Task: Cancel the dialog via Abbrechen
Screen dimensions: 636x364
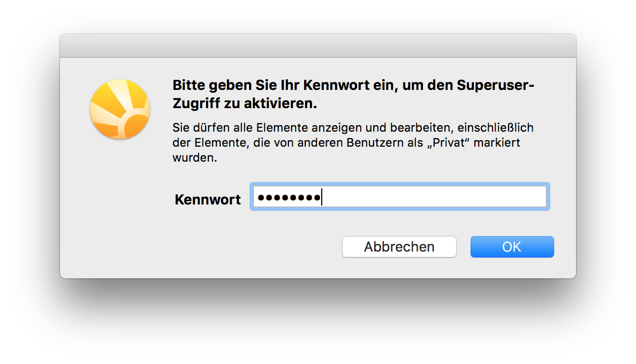Action: [x=399, y=246]
